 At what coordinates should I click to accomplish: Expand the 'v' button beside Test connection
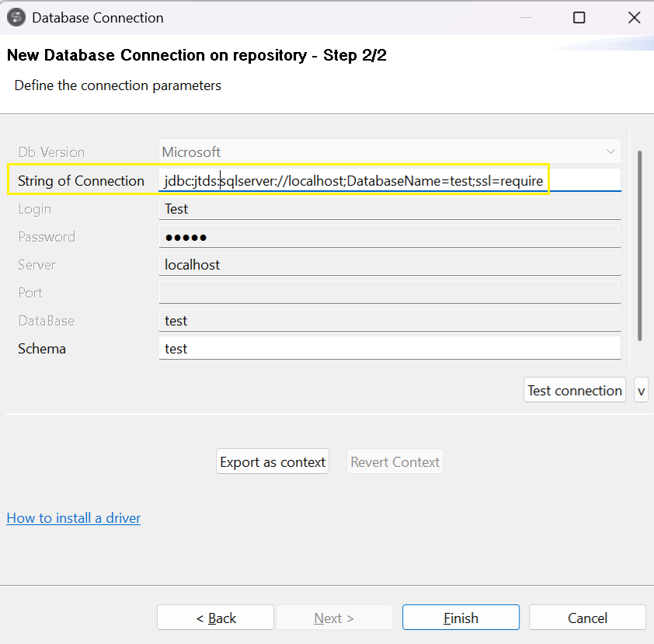pos(641,391)
